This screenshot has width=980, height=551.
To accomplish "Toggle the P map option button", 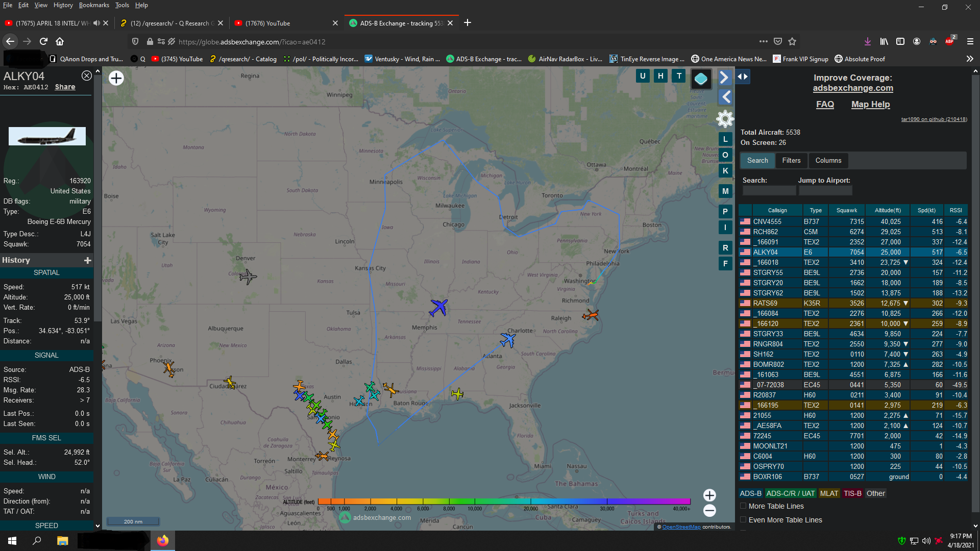I will tap(725, 212).
